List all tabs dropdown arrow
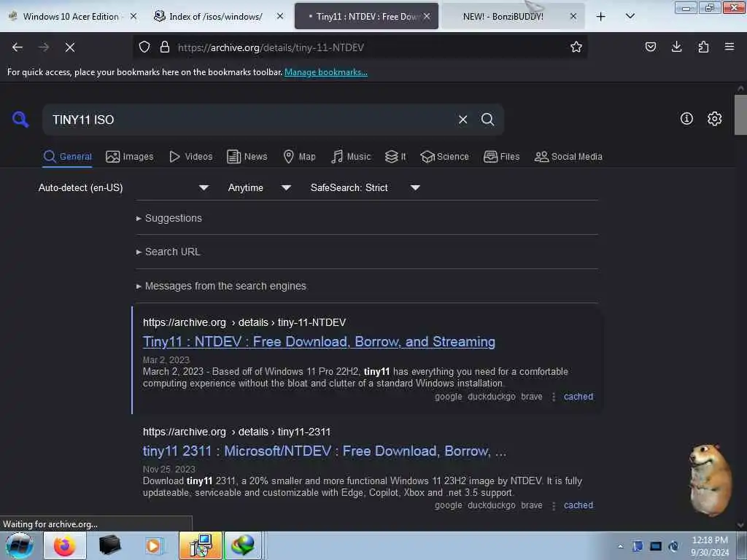 click(x=630, y=16)
